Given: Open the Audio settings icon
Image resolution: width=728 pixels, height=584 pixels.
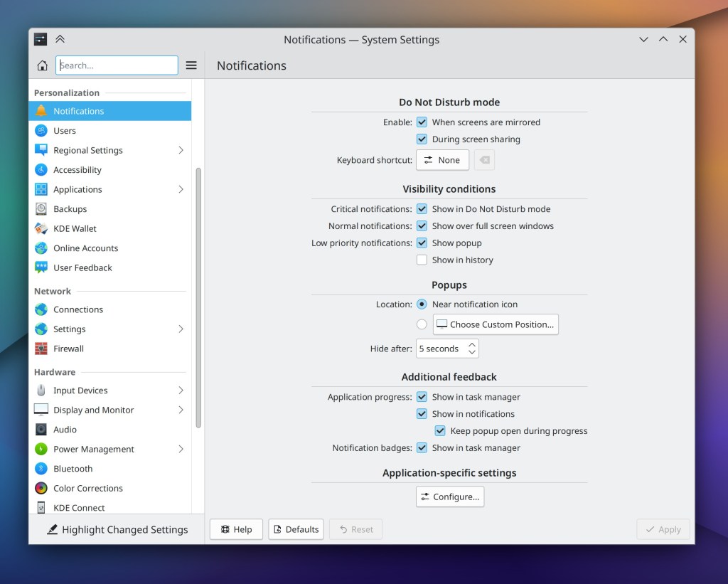Looking at the screenshot, I should pos(41,430).
